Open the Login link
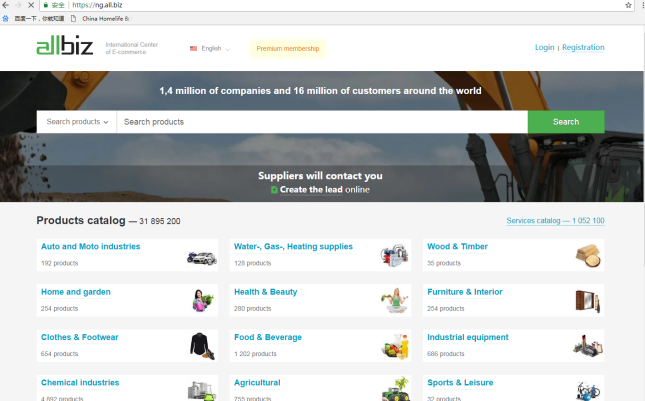This screenshot has width=645, height=401. (x=544, y=48)
